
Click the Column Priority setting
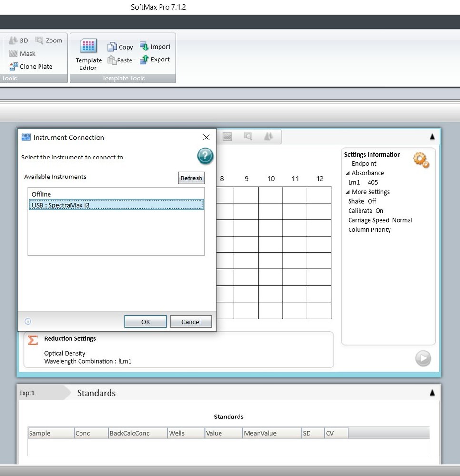point(369,229)
